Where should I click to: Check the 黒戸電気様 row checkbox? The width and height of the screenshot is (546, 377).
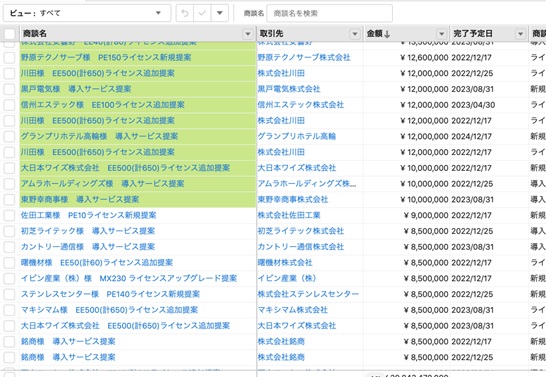click(9, 89)
